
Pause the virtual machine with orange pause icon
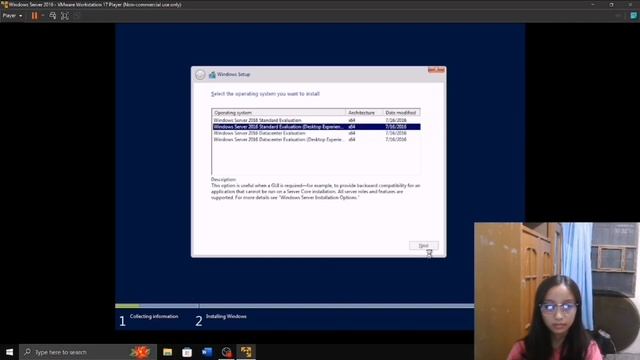[x=35, y=16]
